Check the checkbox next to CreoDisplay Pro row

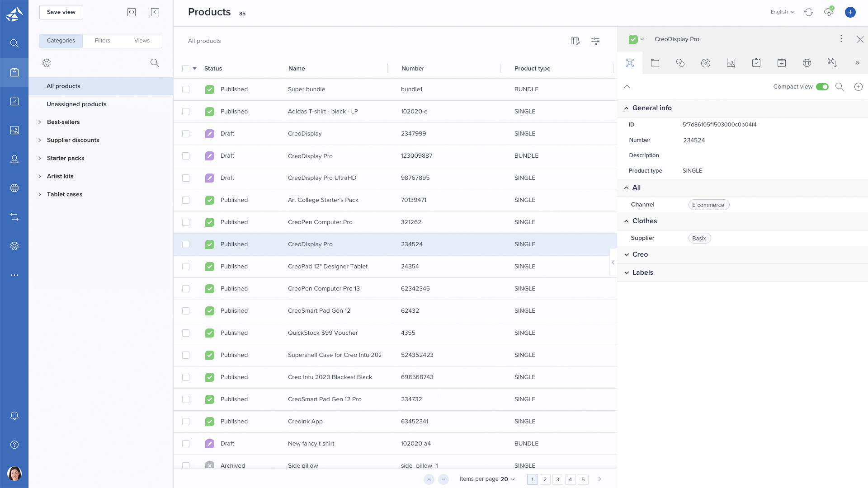pyautogui.click(x=186, y=244)
